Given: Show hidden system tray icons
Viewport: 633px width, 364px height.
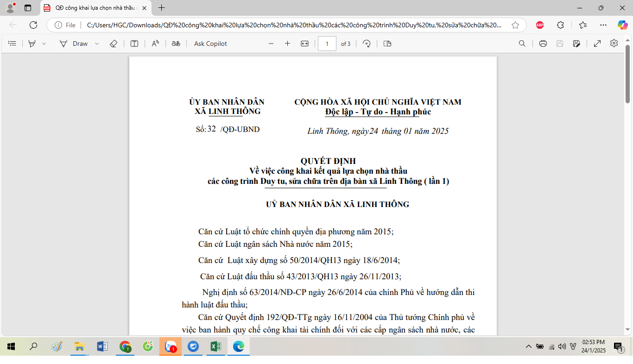Looking at the screenshot, I should point(528,346).
